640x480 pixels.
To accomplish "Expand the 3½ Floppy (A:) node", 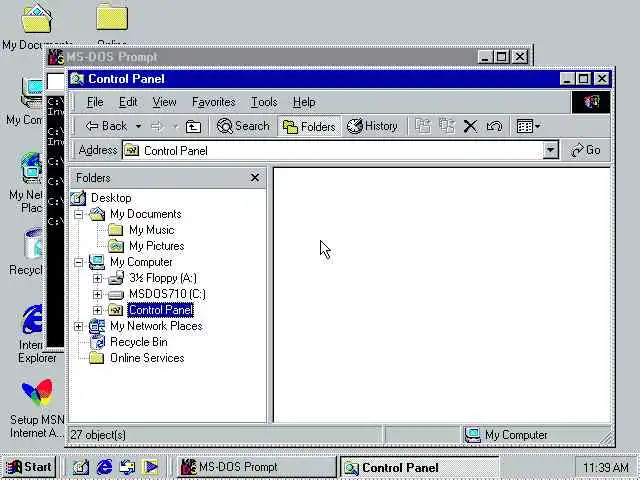I will (x=97, y=278).
